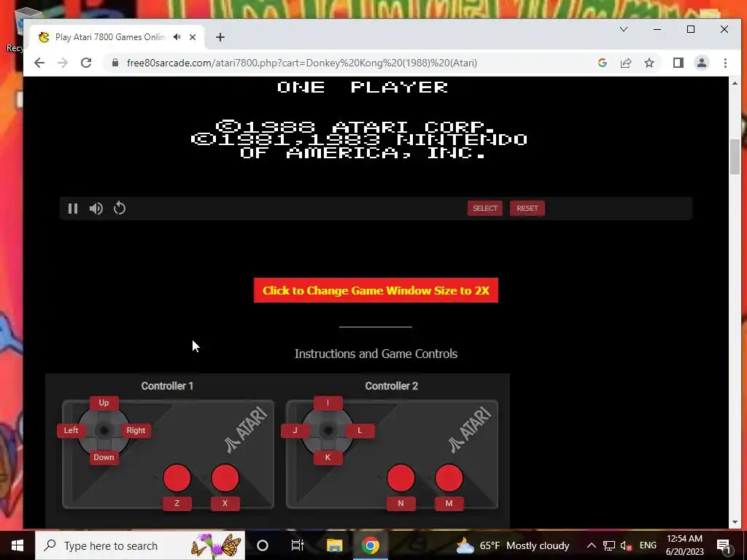Click the L key on Controller 2
Viewport: 747px width, 560px height.
coord(360,430)
